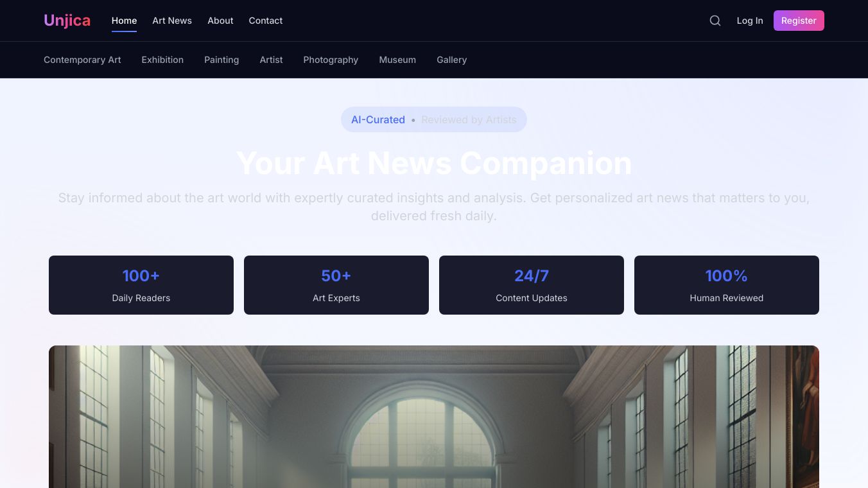The height and width of the screenshot is (488, 868).
Task: Browse the Painting category
Action: coord(221,60)
